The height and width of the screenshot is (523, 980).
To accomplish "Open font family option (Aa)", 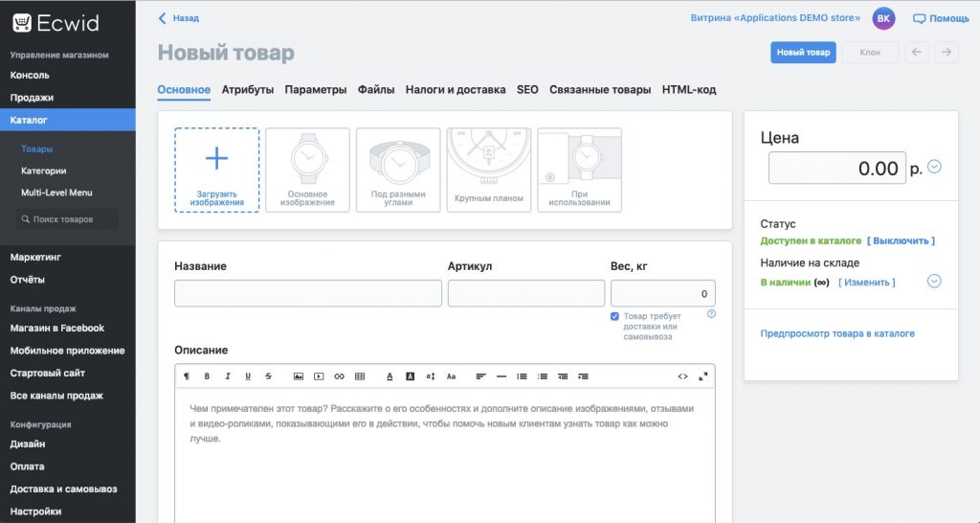I will [x=452, y=376].
